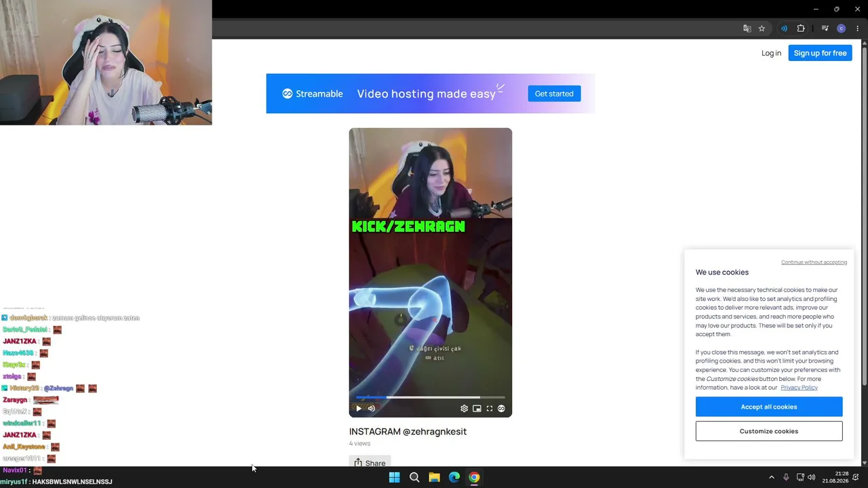Open the Windows Start menu
This screenshot has width=868, height=488.
pos(394,477)
